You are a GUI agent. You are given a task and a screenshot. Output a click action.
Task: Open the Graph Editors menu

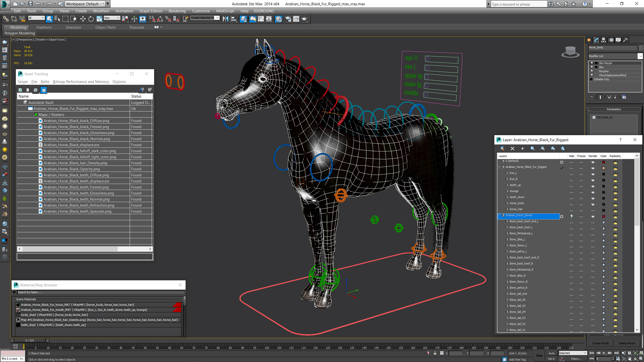point(151,11)
